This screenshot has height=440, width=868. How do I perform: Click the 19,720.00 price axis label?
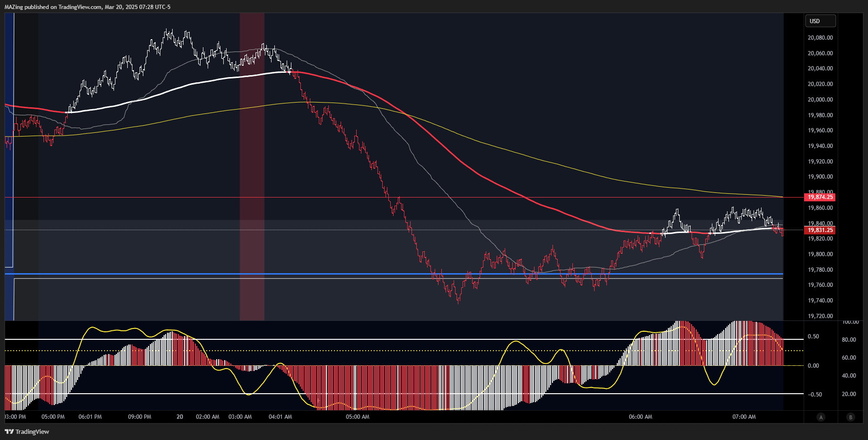[820, 316]
